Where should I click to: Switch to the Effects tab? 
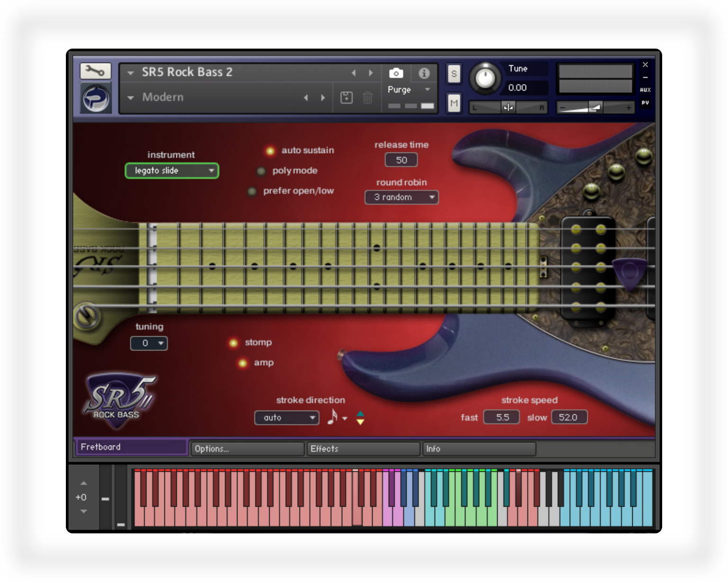(x=363, y=448)
